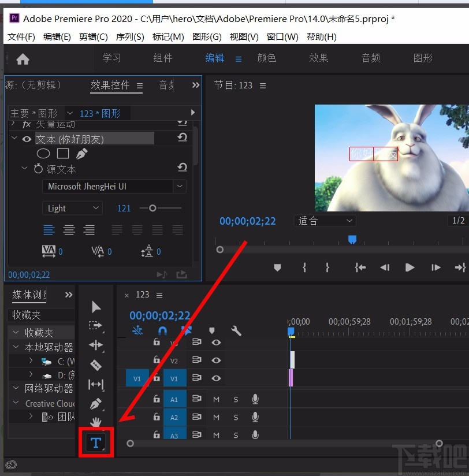Reset the 文本 effect parameters
469x476 pixels.
(x=182, y=137)
